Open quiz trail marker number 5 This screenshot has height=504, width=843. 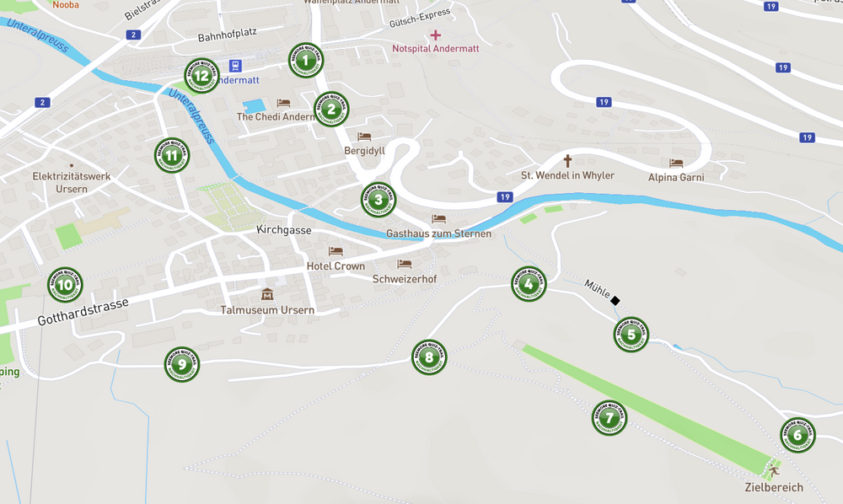[x=631, y=335]
